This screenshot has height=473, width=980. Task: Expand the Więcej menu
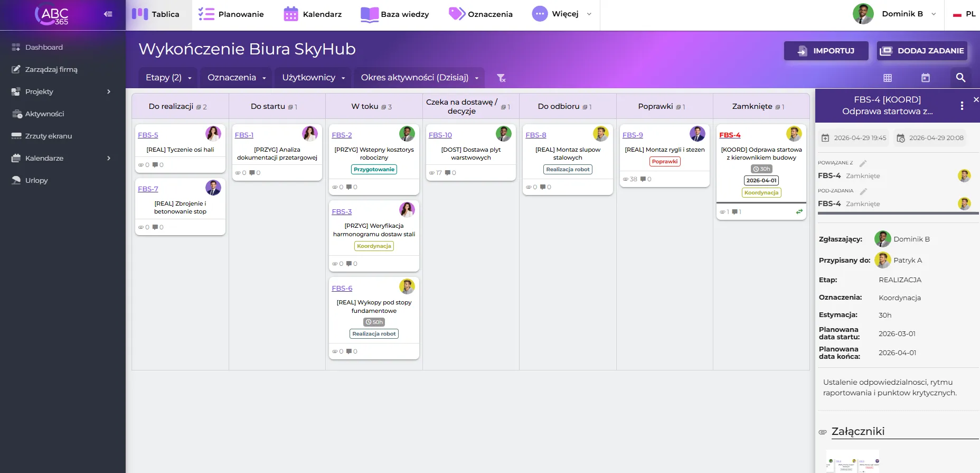click(562, 14)
